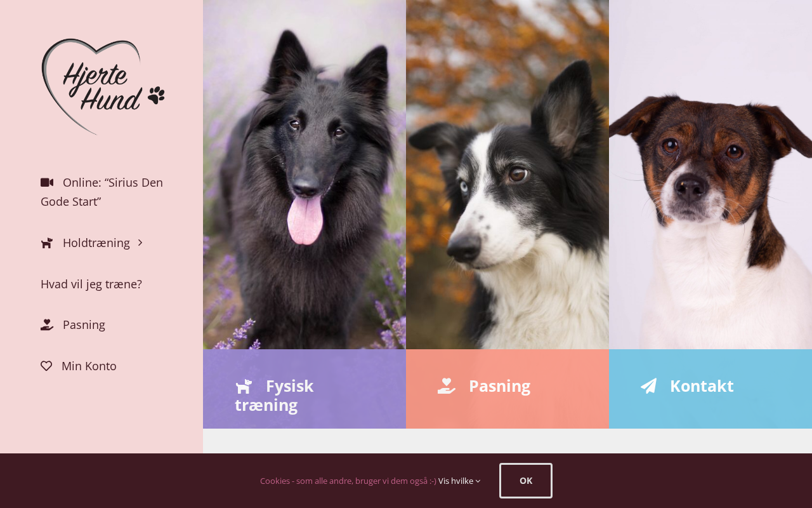Click the heart icon beside Min Konto

point(46,366)
